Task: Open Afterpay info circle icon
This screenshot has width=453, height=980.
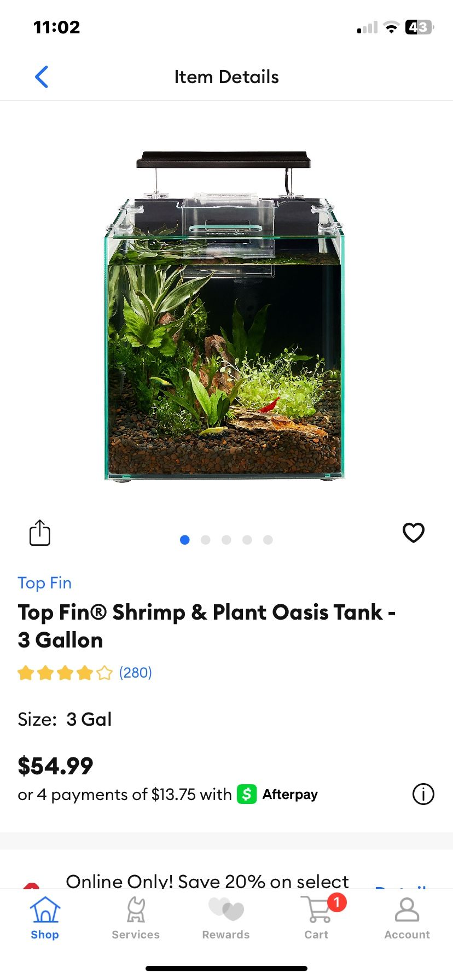Action: tap(423, 794)
